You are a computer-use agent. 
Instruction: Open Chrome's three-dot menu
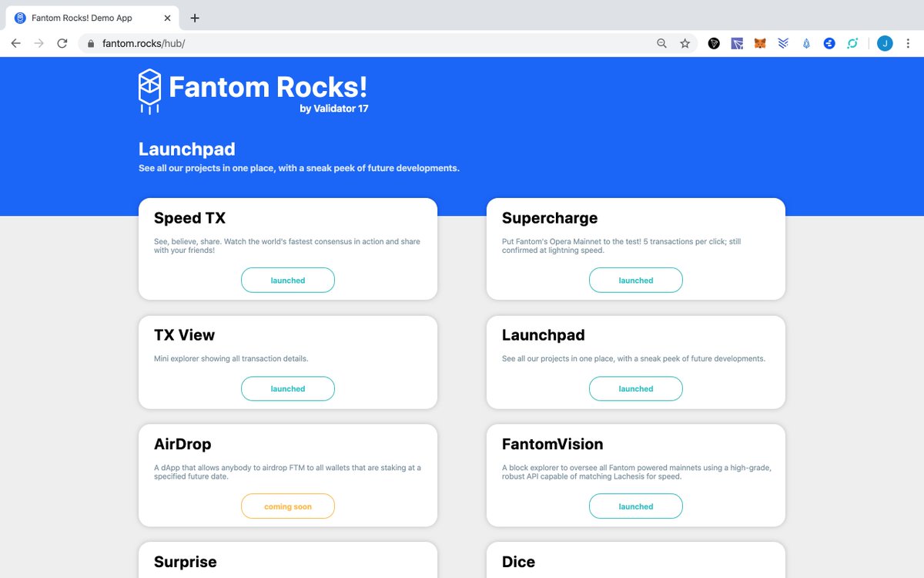click(x=908, y=44)
